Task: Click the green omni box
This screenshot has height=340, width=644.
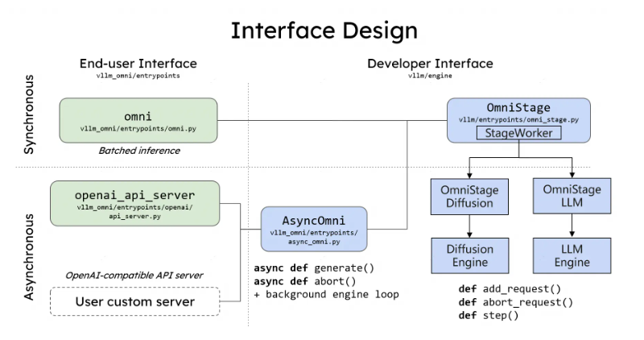Action: coord(138,121)
